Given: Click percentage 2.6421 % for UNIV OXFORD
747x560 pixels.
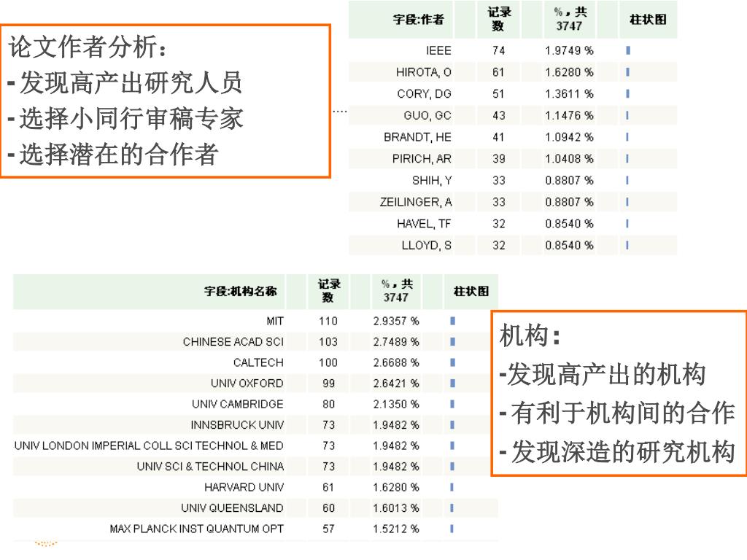Looking at the screenshot, I should pyautogui.click(x=396, y=384).
